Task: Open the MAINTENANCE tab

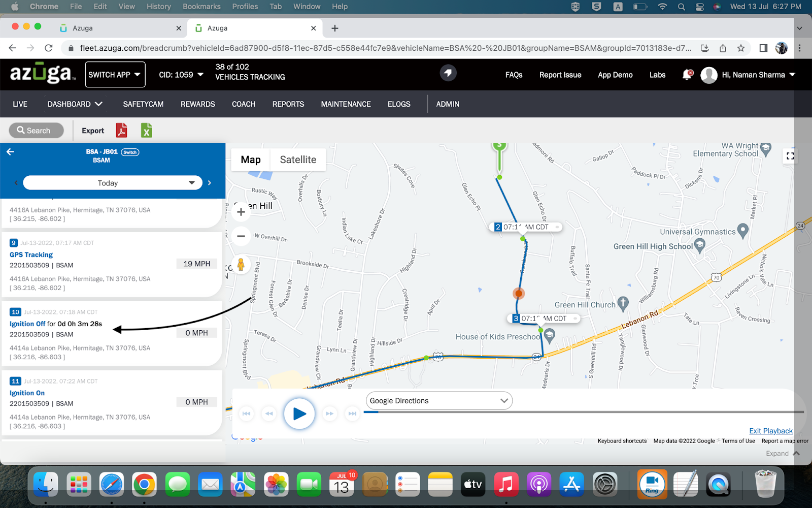Action: click(346, 104)
